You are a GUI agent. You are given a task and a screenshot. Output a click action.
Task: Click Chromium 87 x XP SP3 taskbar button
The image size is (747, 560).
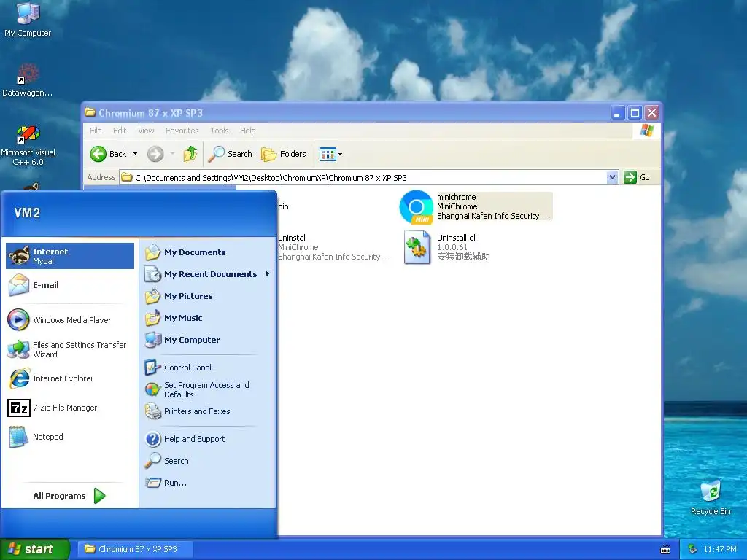(135, 549)
